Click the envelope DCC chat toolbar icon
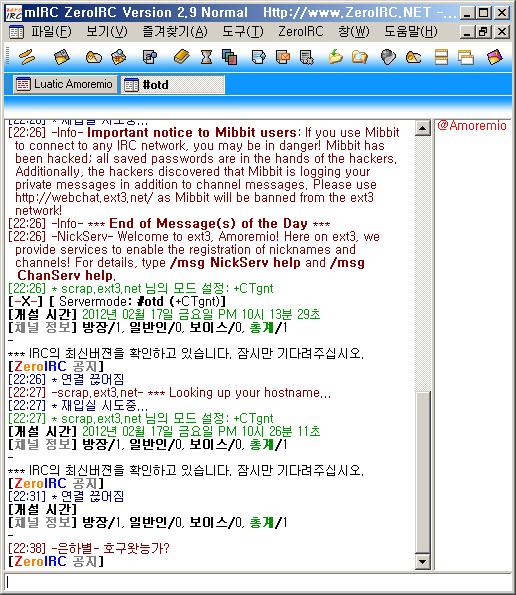 [x=283, y=57]
